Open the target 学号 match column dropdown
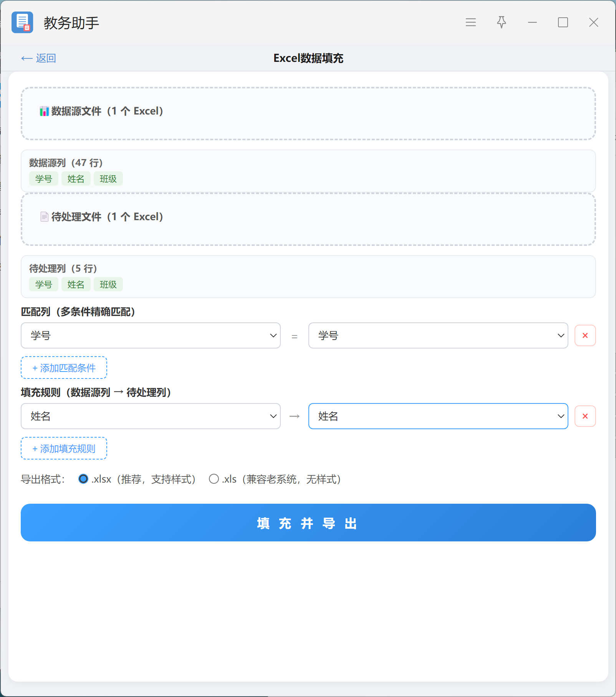 pos(438,335)
